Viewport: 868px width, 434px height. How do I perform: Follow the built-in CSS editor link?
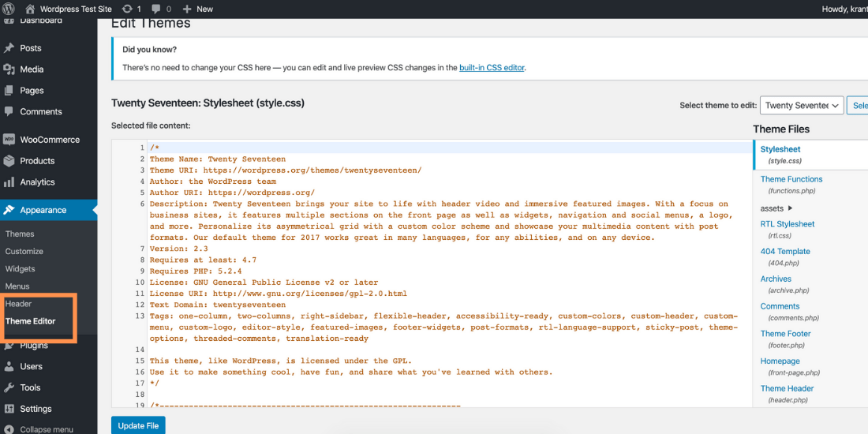pyautogui.click(x=492, y=68)
